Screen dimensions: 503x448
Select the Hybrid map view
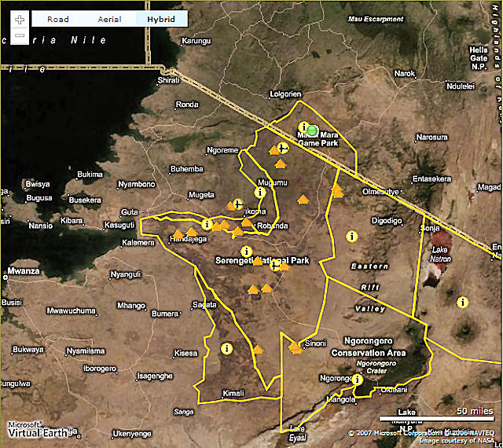(161, 19)
